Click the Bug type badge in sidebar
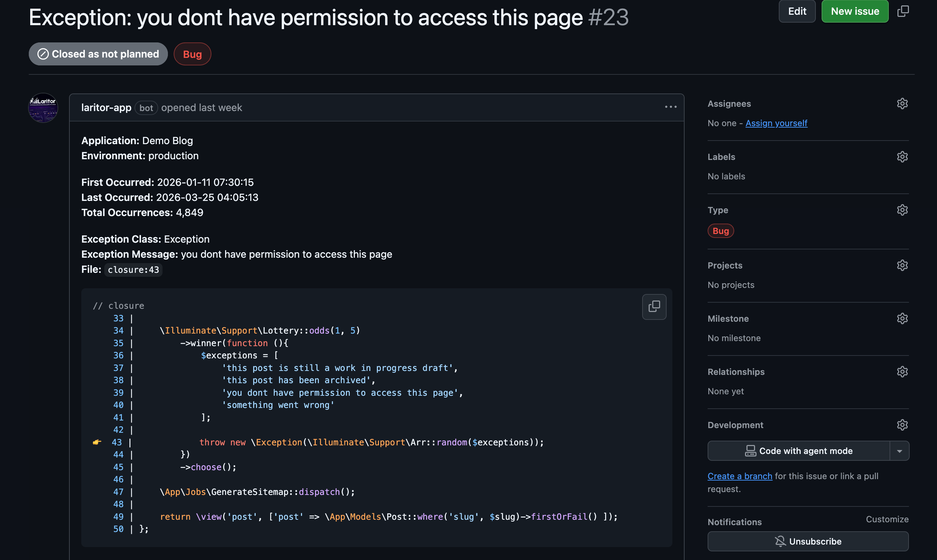This screenshot has height=560, width=937. click(x=721, y=230)
